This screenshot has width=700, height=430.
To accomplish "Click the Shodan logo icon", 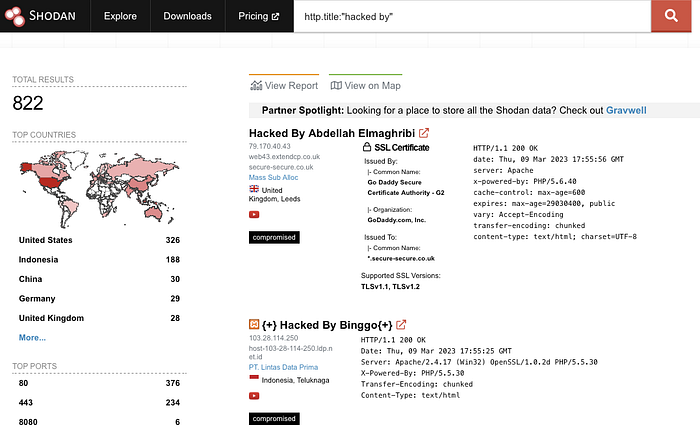I will (15, 16).
